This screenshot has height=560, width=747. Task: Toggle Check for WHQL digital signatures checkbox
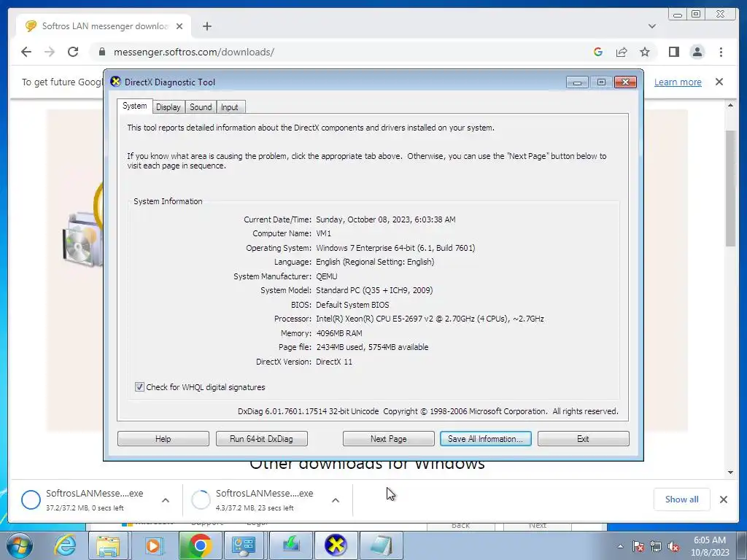(x=139, y=387)
